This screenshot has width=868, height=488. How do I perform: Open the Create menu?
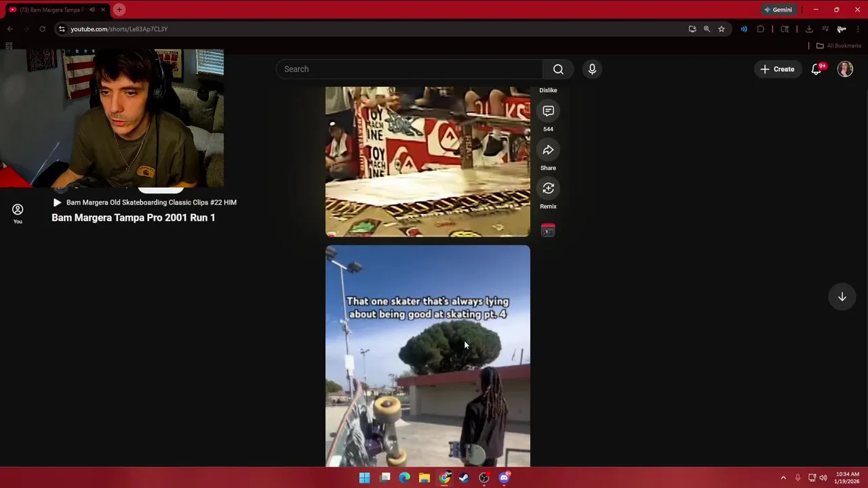[777, 69]
